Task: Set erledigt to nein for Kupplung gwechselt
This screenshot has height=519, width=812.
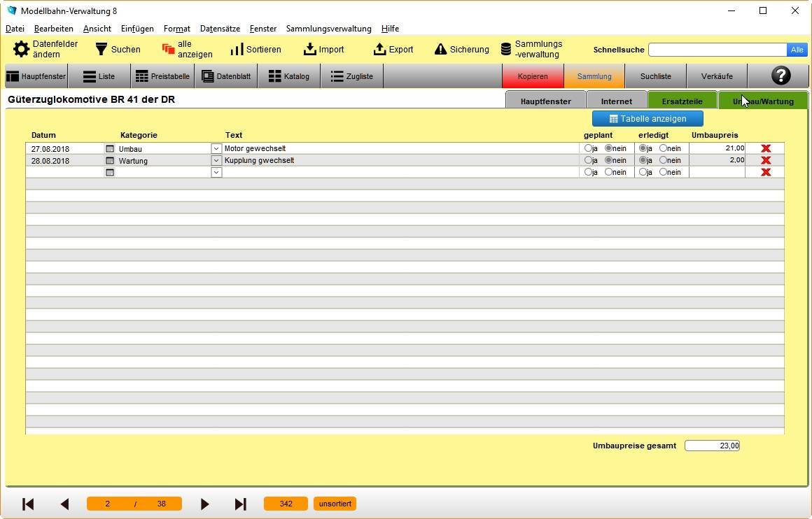Action: click(x=663, y=160)
